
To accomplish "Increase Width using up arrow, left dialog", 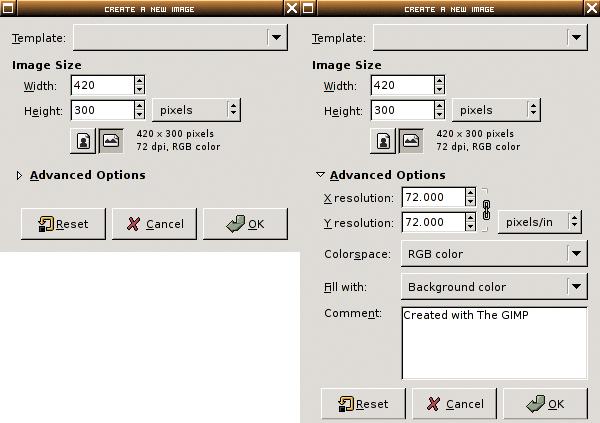I will (139, 80).
